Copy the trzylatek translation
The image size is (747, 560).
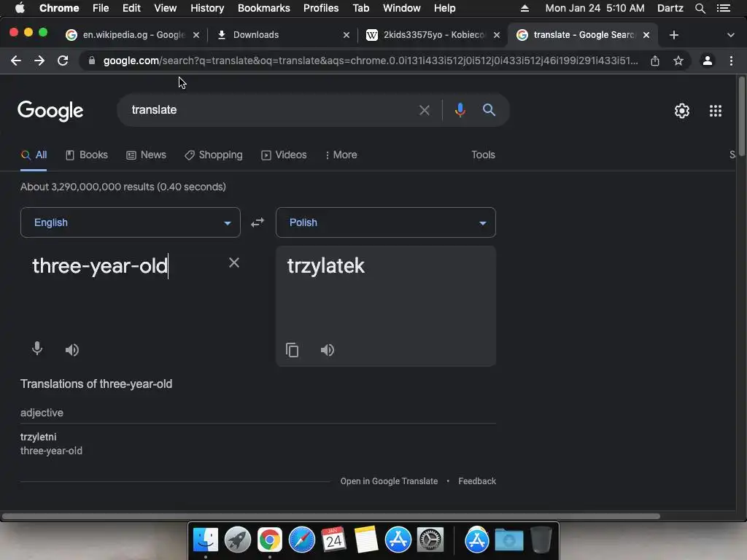click(292, 350)
